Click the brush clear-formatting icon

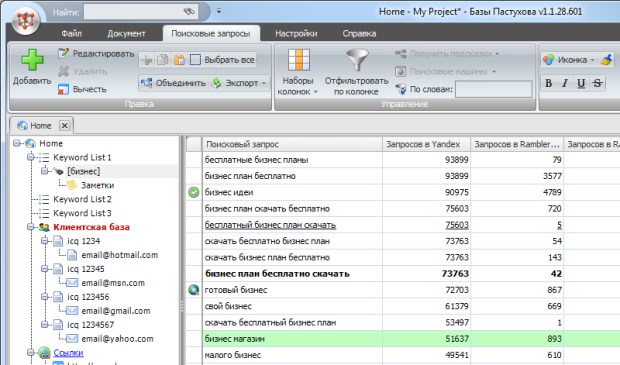click(606, 60)
